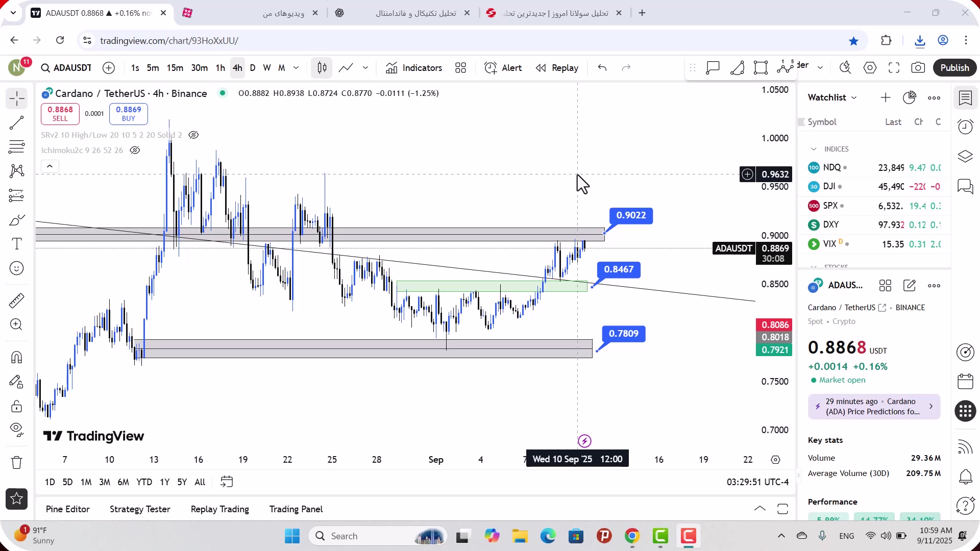The height and width of the screenshot is (551, 980).
Task: Select the 1h timeframe
Action: coord(220,68)
